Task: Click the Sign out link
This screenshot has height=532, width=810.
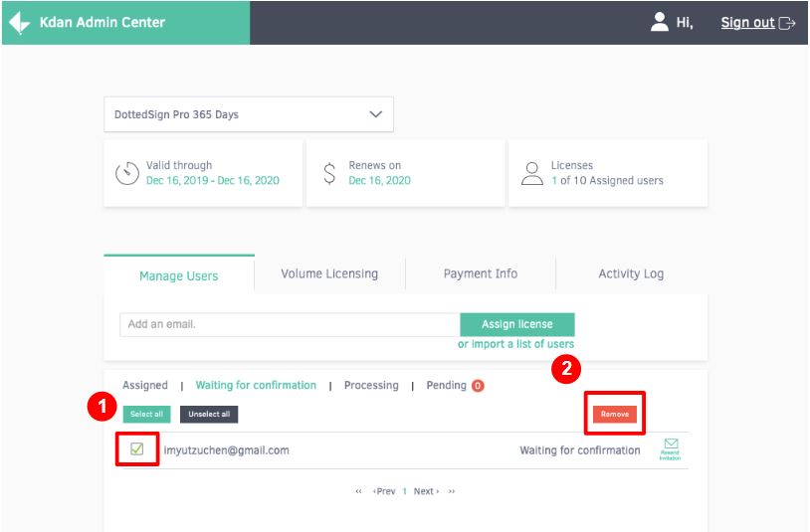Action: (747, 23)
